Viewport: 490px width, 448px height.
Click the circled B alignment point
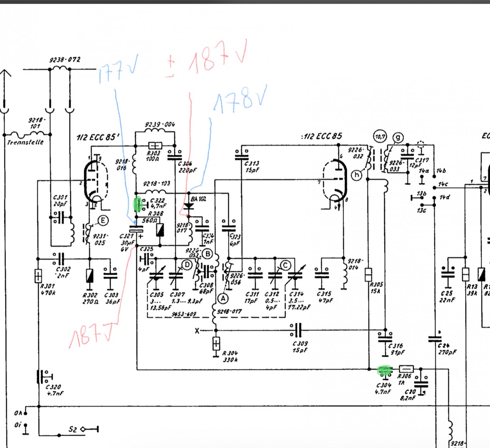tap(207, 254)
